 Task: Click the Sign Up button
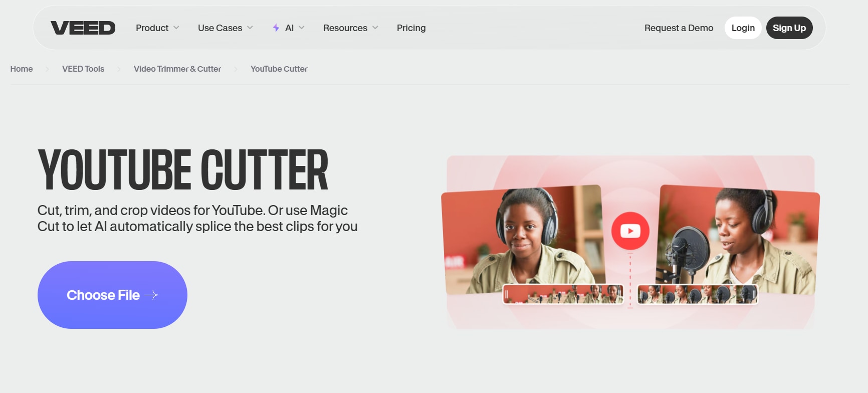[789, 28]
